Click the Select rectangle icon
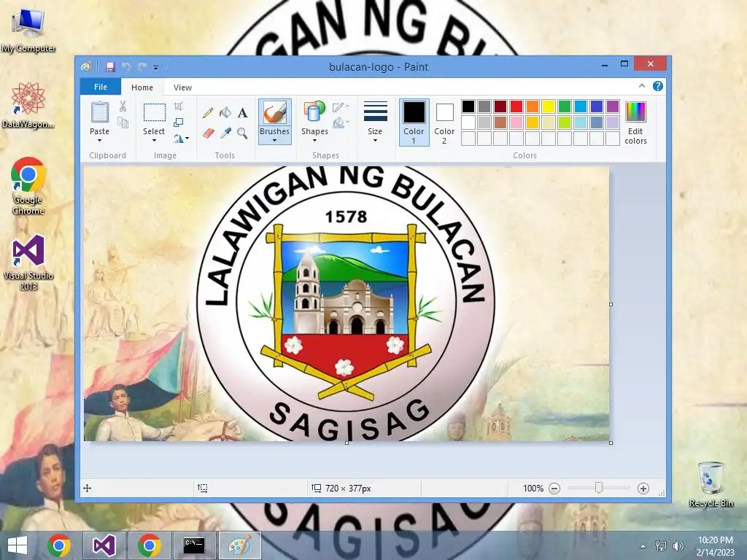 (155, 112)
